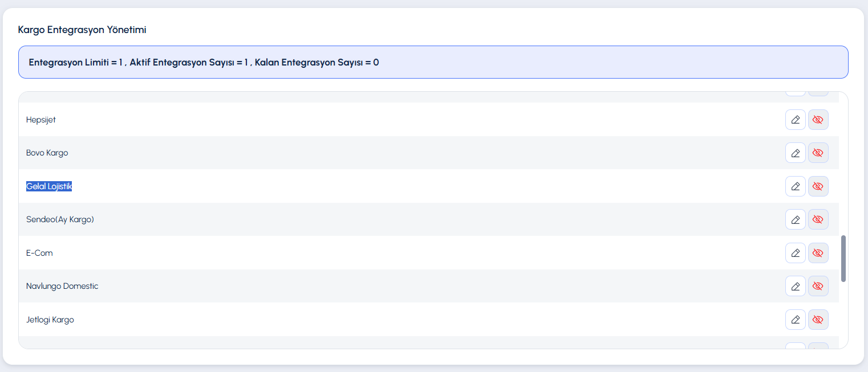
Task: Toggle visibility of Jetlogi Kargo integration
Action: pyautogui.click(x=818, y=320)
